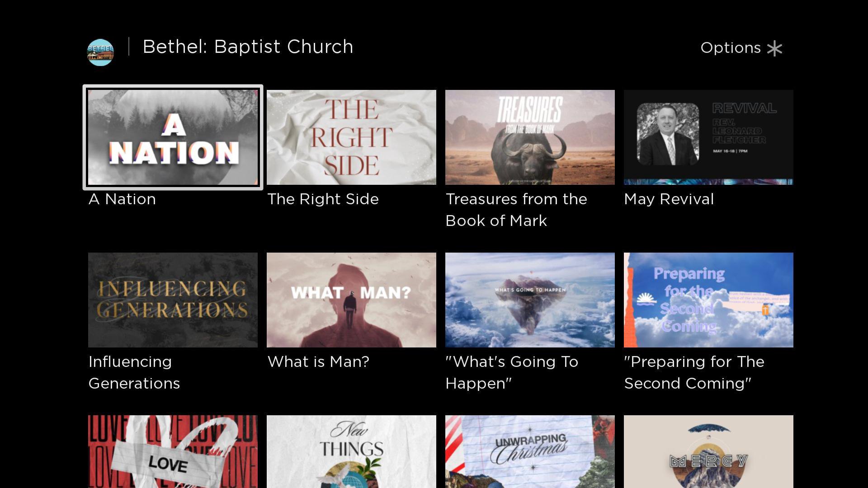
Task: Open the Influencing Generations thumbnail
Action: [x=173, y=300]
